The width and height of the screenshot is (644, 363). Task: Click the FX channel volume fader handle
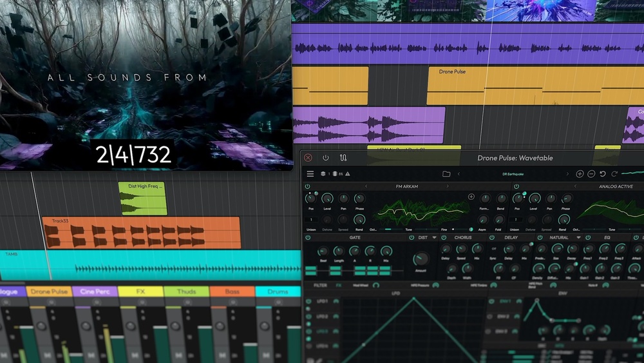(162, 328)
